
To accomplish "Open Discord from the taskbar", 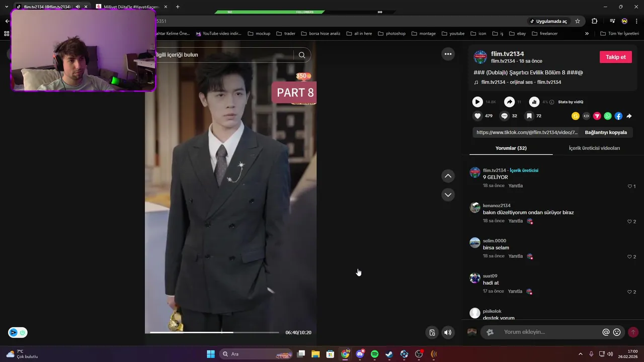I will pyautogui.click(x=360, y=354).
